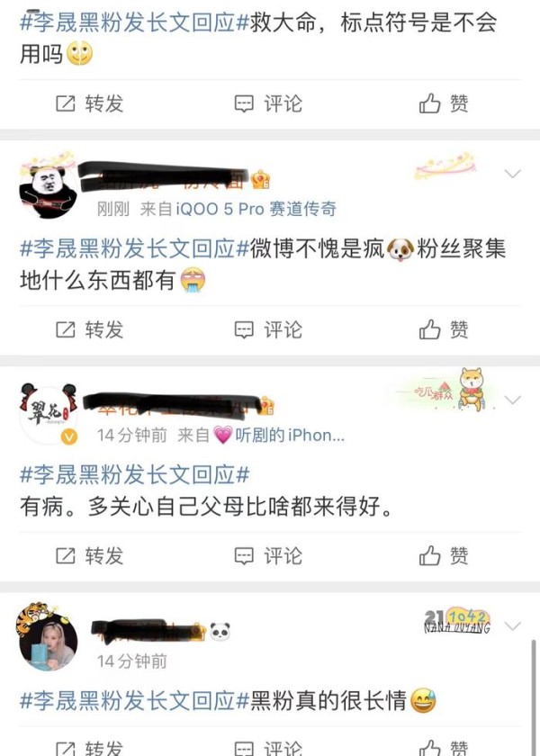Tap the repost icon under 标点符号 post
This screenshot has height=756, width=540.
point(66,103)
